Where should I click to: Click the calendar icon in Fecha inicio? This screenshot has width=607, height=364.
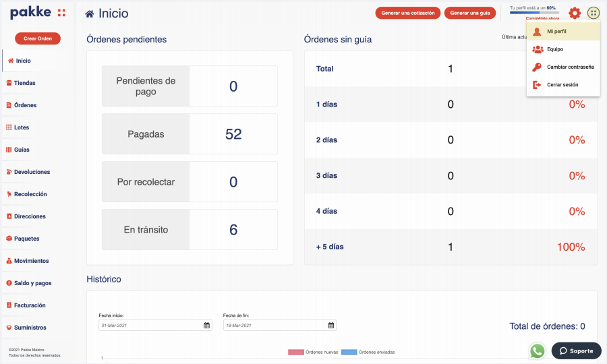pos(206,326)
